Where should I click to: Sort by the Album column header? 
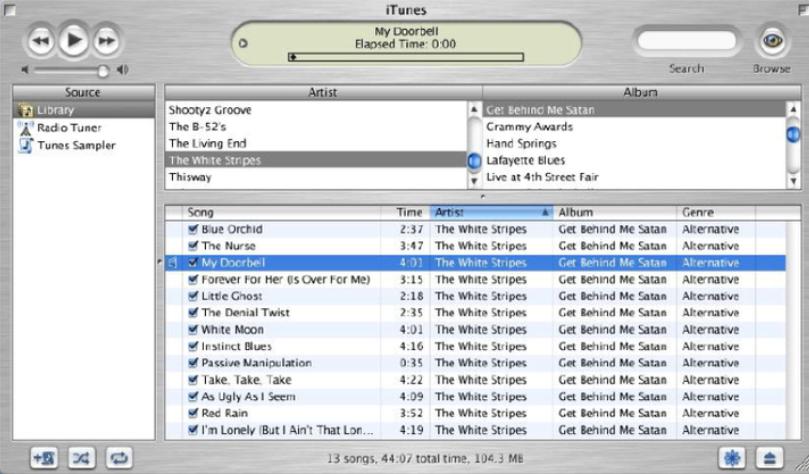point(614,213)
